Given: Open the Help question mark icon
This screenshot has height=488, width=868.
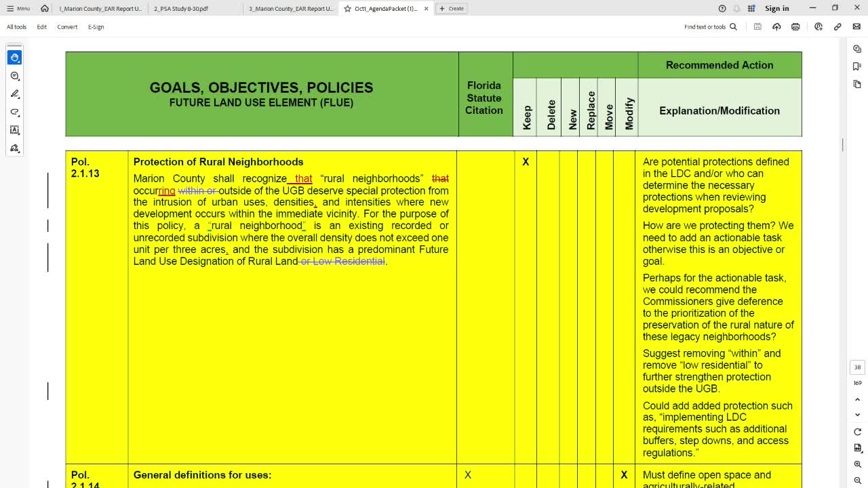Looking at the screenshot, I should [x=722, y=8].
